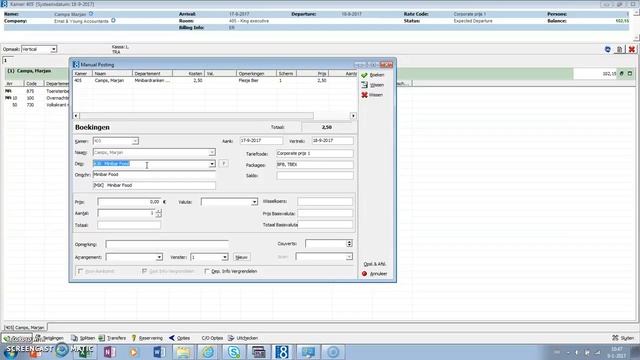This screenshot has height=360, width=640.
Task: Toggle the first greyed checkbox in bottom row
Action: click(x=80, y=271)
